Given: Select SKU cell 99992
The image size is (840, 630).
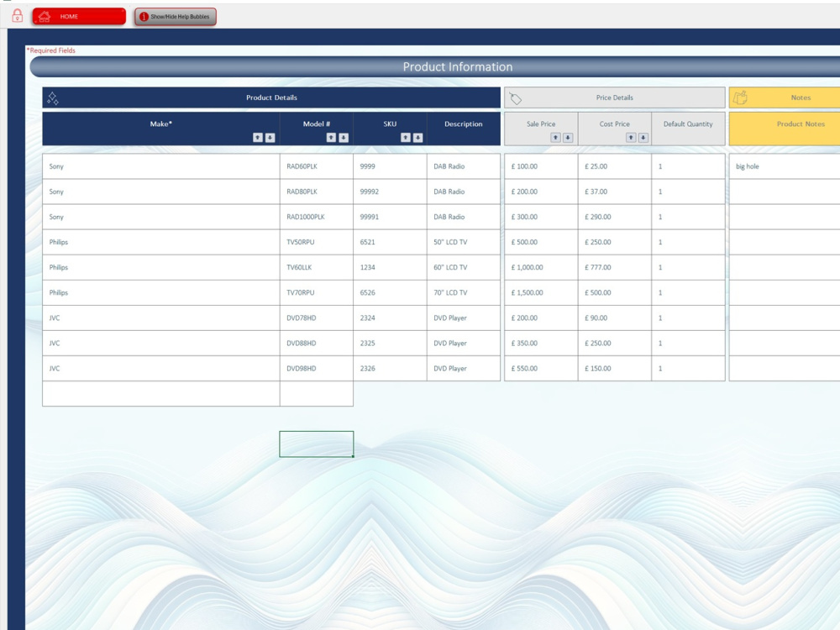Looking at the screenshot, I should pyautogui.click(x=390, y=192).
